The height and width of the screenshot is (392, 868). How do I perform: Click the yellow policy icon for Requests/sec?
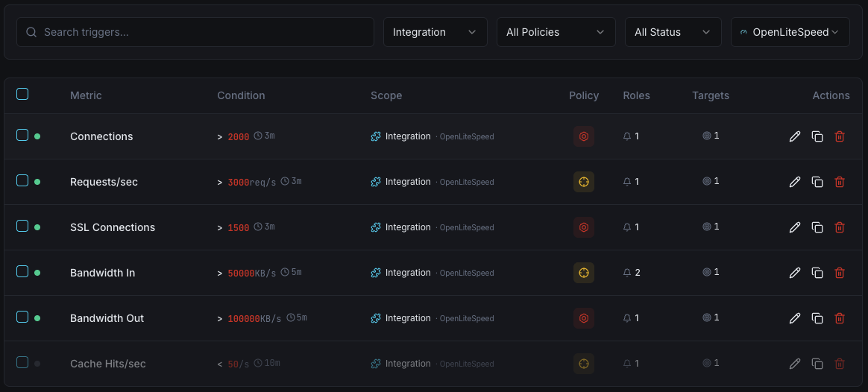coord(583,182)
